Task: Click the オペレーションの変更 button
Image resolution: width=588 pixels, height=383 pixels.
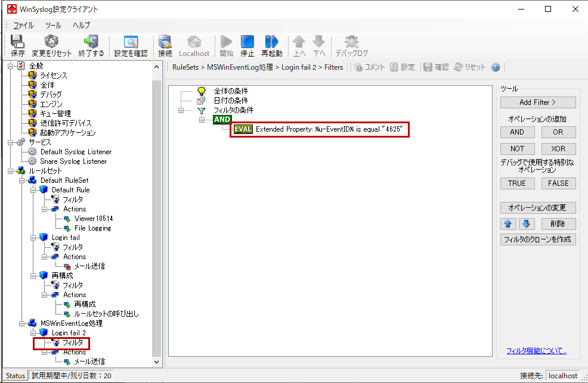Action: [x=538, y=208]
